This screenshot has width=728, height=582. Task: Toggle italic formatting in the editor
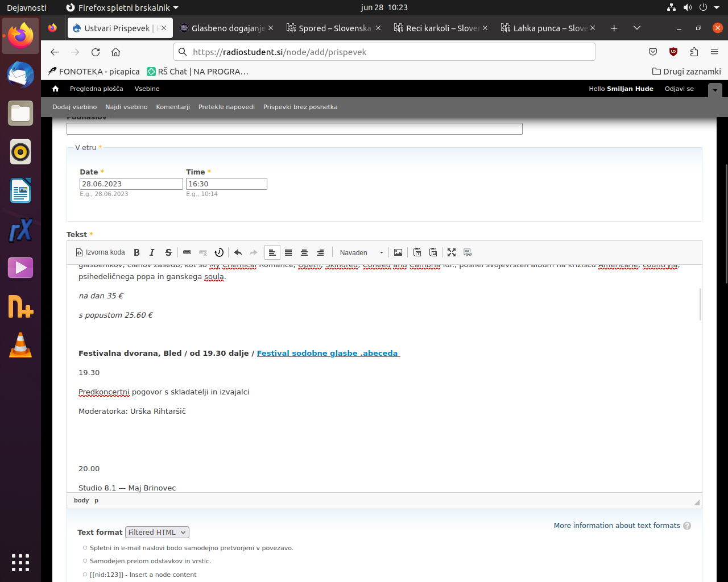152,252
